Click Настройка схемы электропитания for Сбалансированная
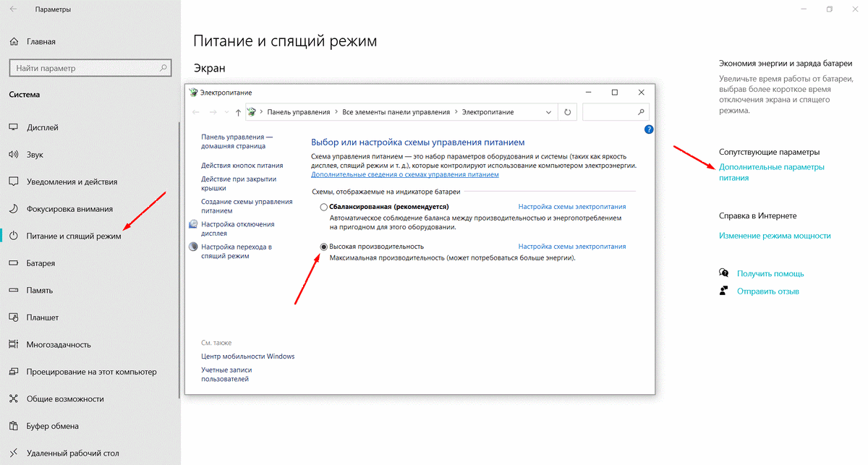The width and height of the screenshot is (868, 465). point(572,207)
